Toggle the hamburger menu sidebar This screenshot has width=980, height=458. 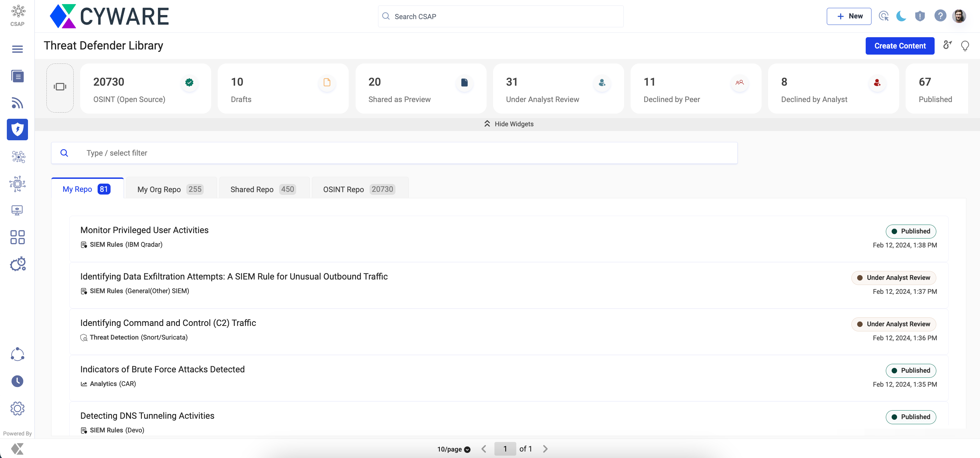(x=17, y=49)
